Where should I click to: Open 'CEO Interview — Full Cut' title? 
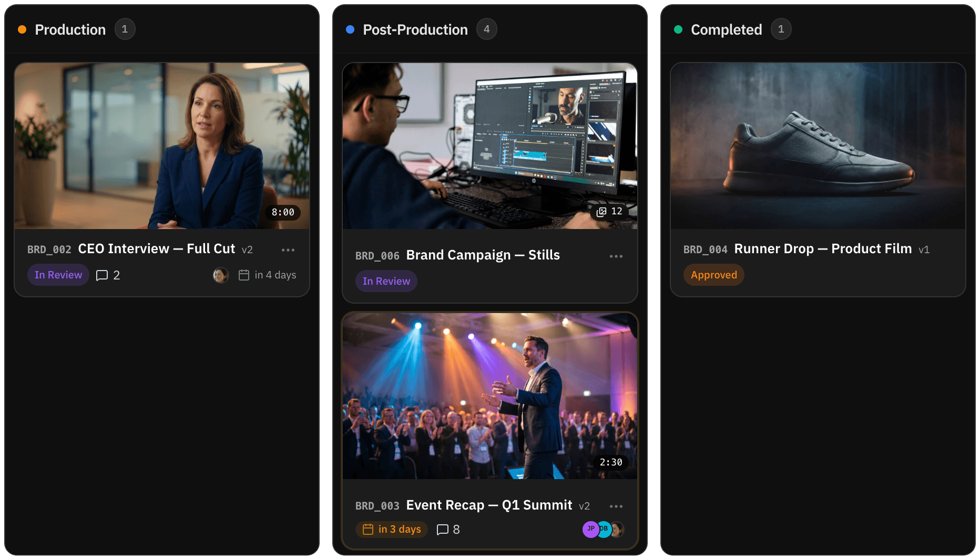coord(157,248)
